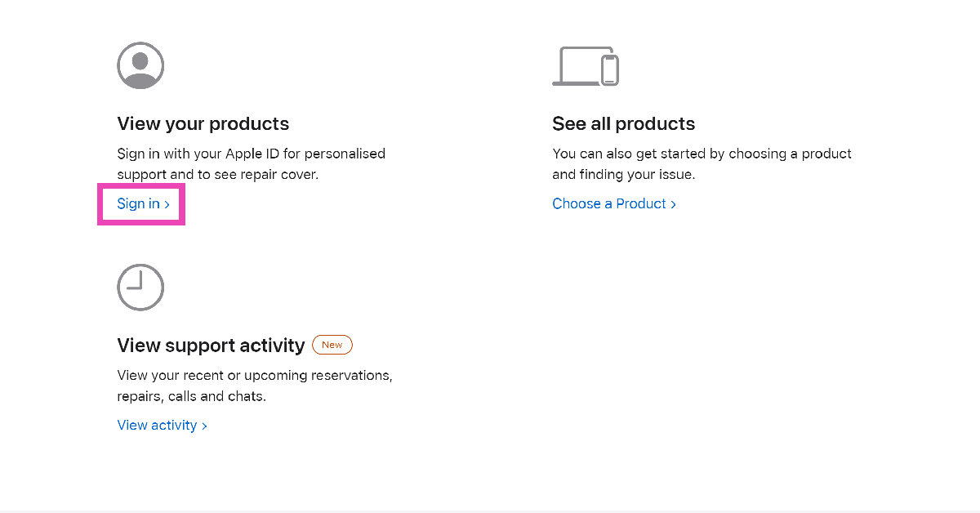
Task: Open the Sign in link
Action: pyautogui.click(x=143, y=204)
